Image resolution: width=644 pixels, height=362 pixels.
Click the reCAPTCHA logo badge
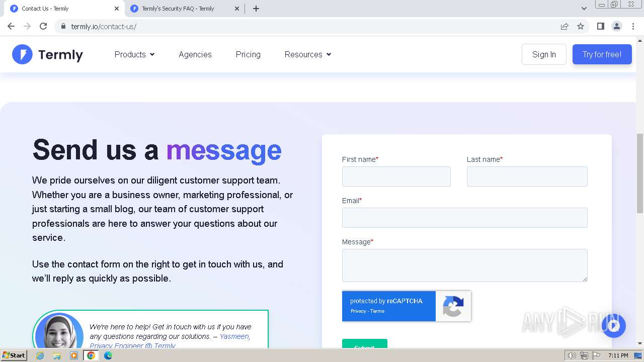[x=453, y=306]
